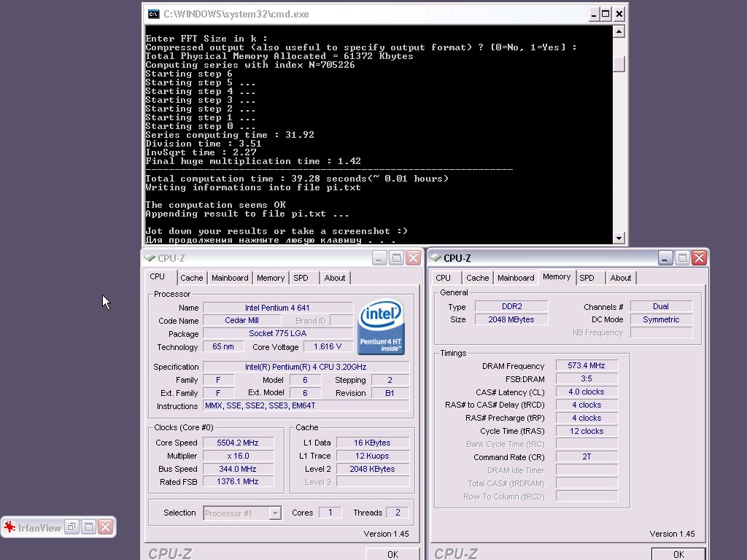Image resolution: width=747 pixels, height=560 pixels.
Task: Click the Threads value 2
Action: (398, 513)
